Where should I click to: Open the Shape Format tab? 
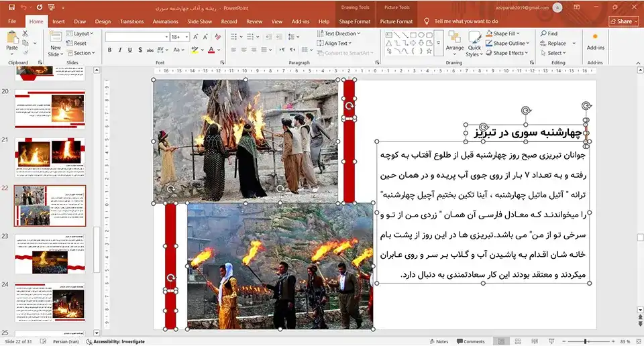354,21
